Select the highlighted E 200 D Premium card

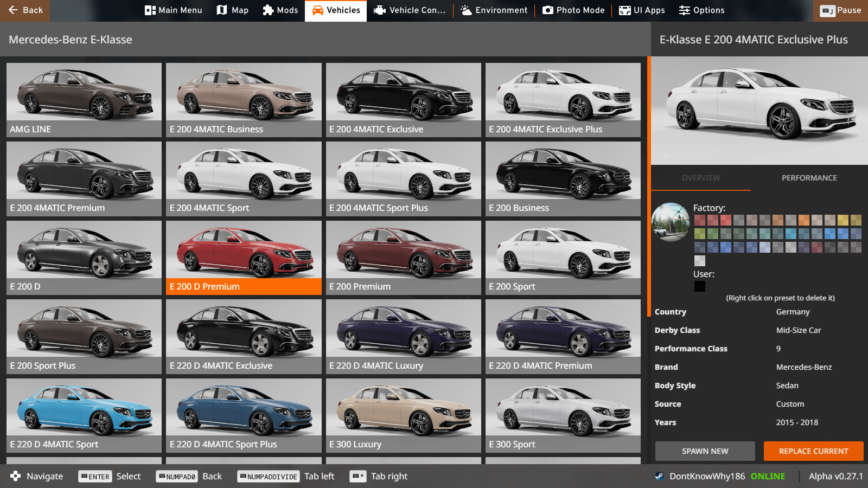(244, 258)
